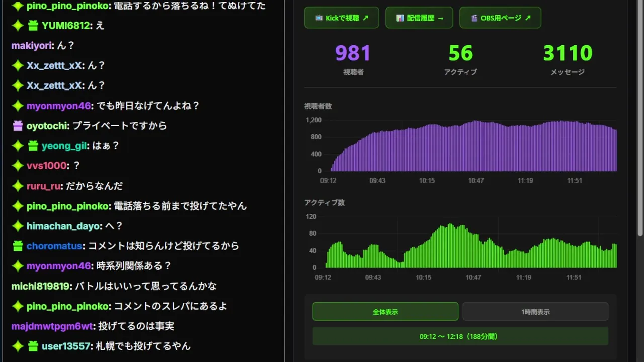Click badge on pino_pino_pinoko's 電話するから落ちるね message

tap(18, 6)
